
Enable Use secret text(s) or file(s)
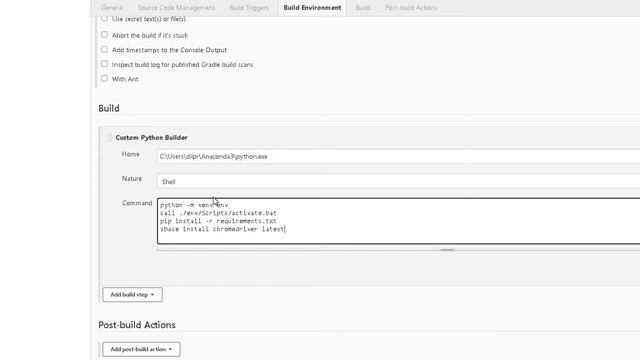(104, 18)
